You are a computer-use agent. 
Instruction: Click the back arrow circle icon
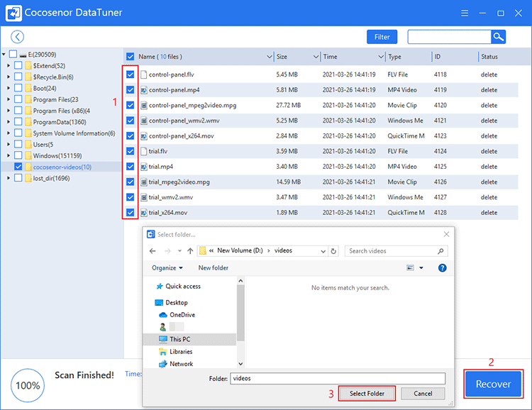pos(17,37)
